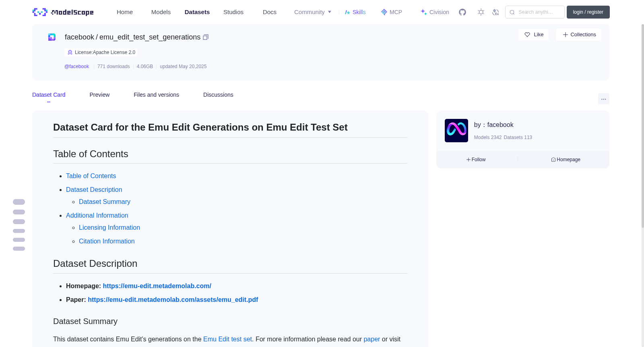Switch to the Preview tab

(99, 95)
